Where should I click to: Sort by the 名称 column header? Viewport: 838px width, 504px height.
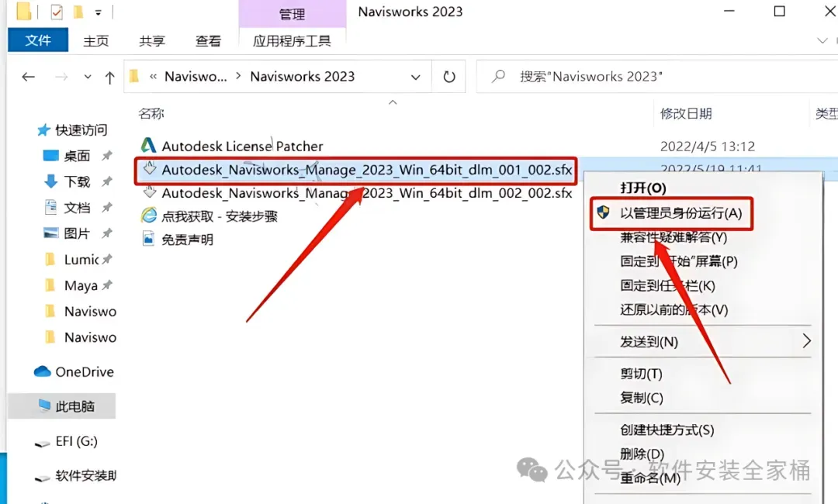pyautogui.click(x=151, y=113)
